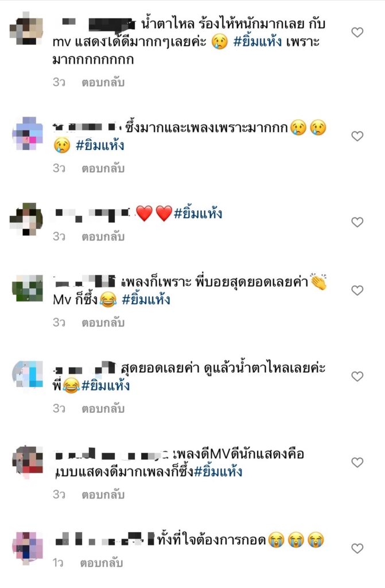Reply (ตอบกลับ) to the พี่บอยสุดยอด comment
Image resolution: width=385 pixels, height=588 pixels.
coord(103,323)
